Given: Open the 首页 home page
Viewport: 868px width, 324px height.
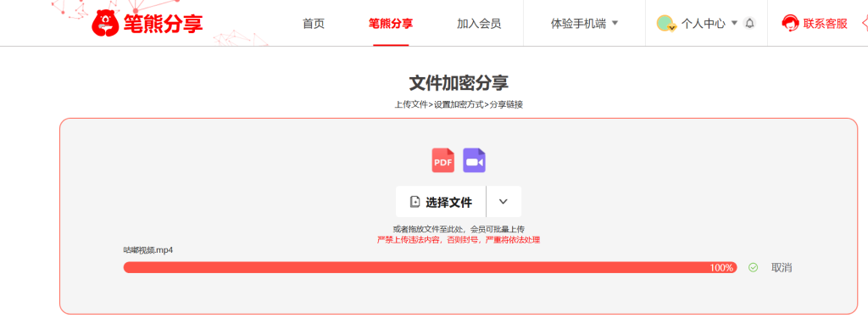Looking at the screenshot, I should click(x=314, y=23).
